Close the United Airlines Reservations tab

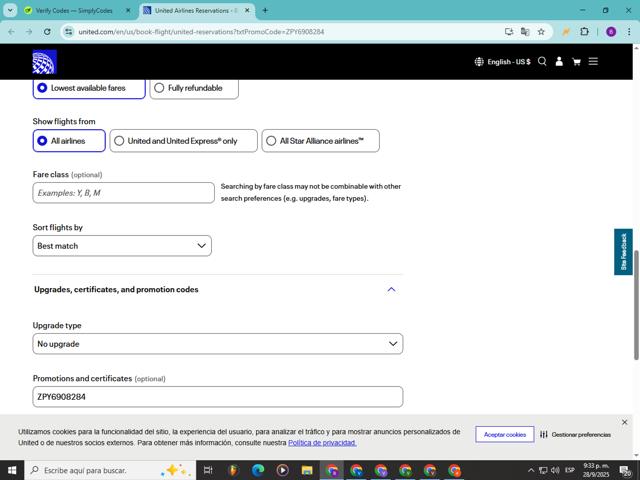[x=247, y=11]
